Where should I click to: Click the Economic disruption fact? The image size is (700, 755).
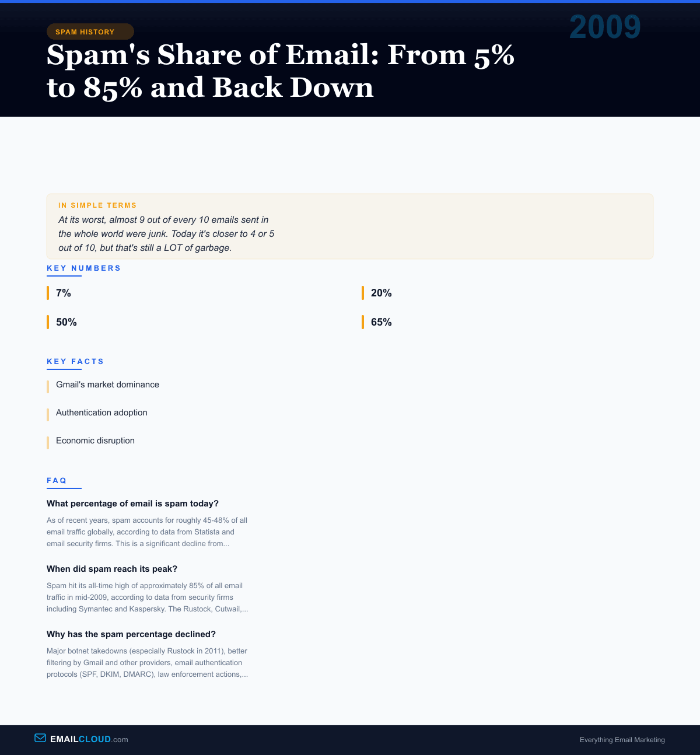click(95, 441)
